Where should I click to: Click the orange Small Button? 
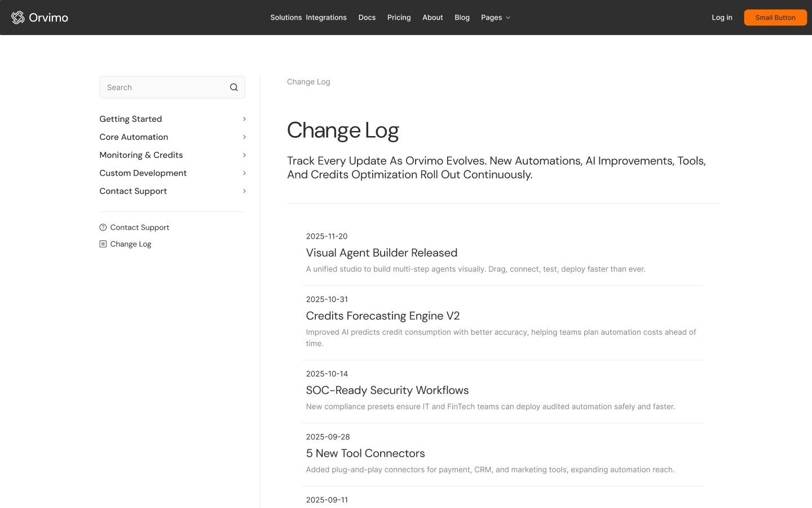[775, 17]
